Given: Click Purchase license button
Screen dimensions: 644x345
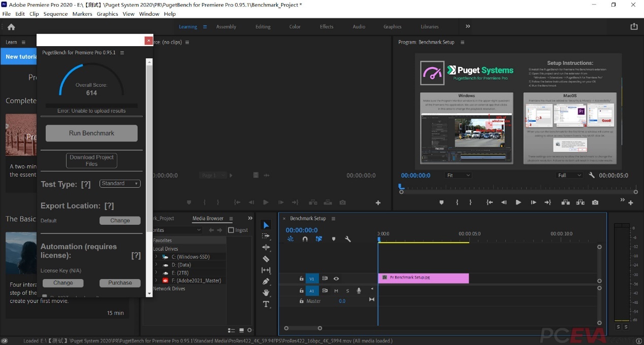Looking at the screenshot, I should click(120, 283).
